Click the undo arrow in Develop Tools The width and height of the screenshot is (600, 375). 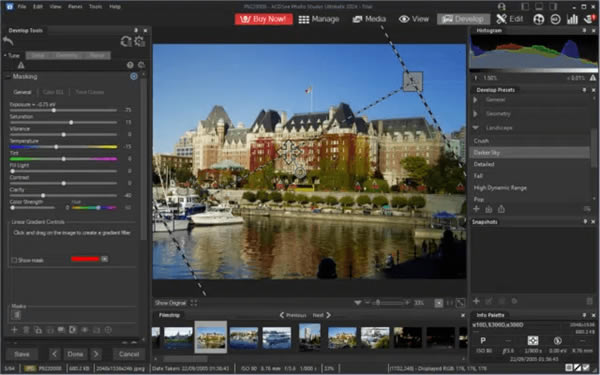[8, 41]
